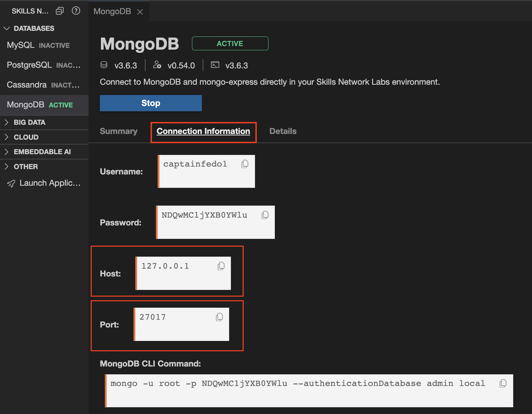This screenshot has width=532, height=414.
Task: Click the database version icon
Action: point(104,65)
